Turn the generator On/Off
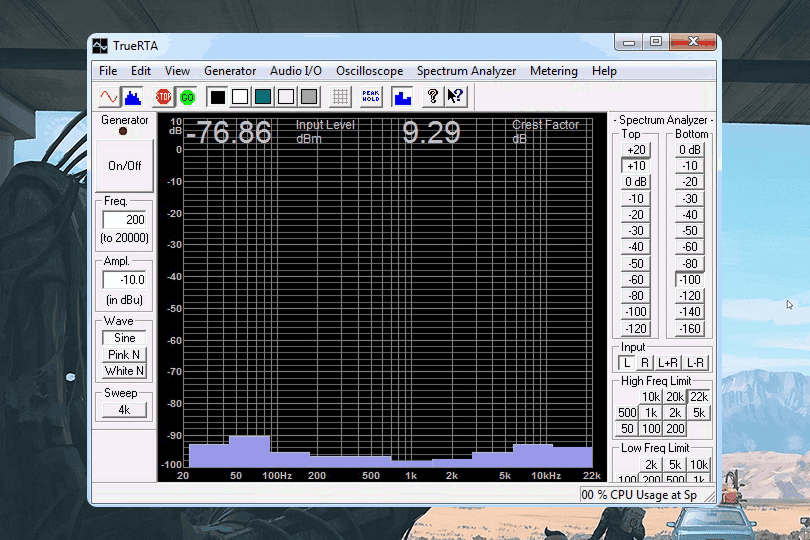Screen dimensions: 810x540 125,166
